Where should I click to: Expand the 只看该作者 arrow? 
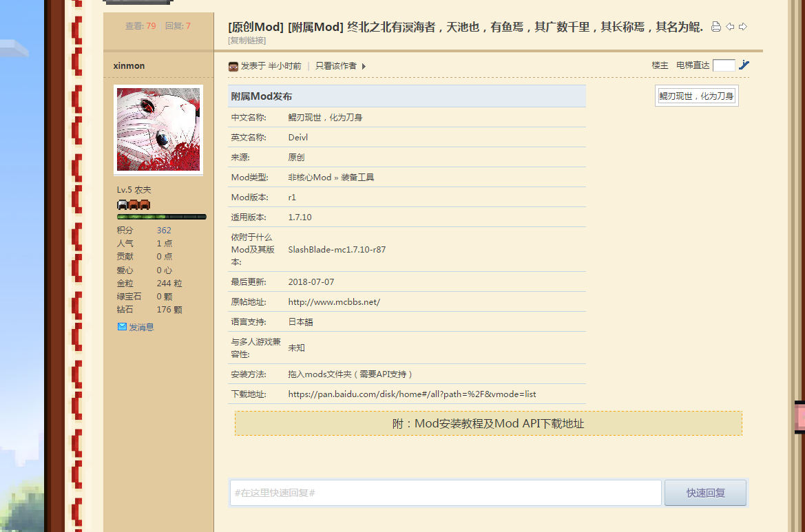pos(364,66)
